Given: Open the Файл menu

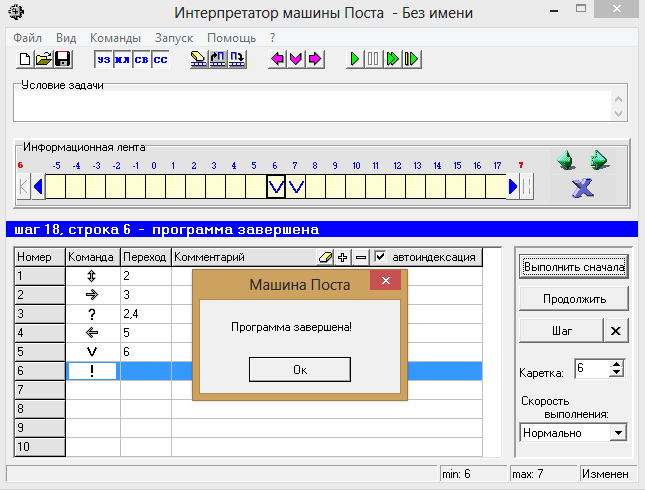Looking at the screenshot, I should [27, 38].
